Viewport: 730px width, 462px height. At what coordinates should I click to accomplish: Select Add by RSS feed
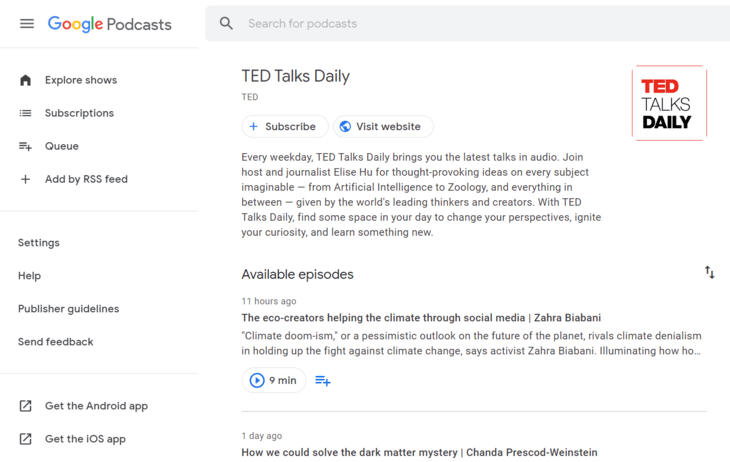[x=86, y=179]
